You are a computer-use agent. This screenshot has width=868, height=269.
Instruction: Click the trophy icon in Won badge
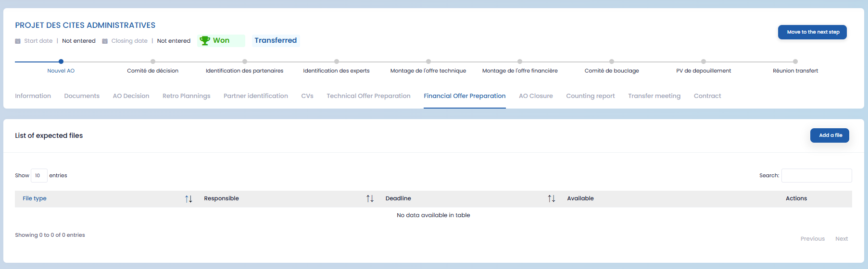click(205, 40)
